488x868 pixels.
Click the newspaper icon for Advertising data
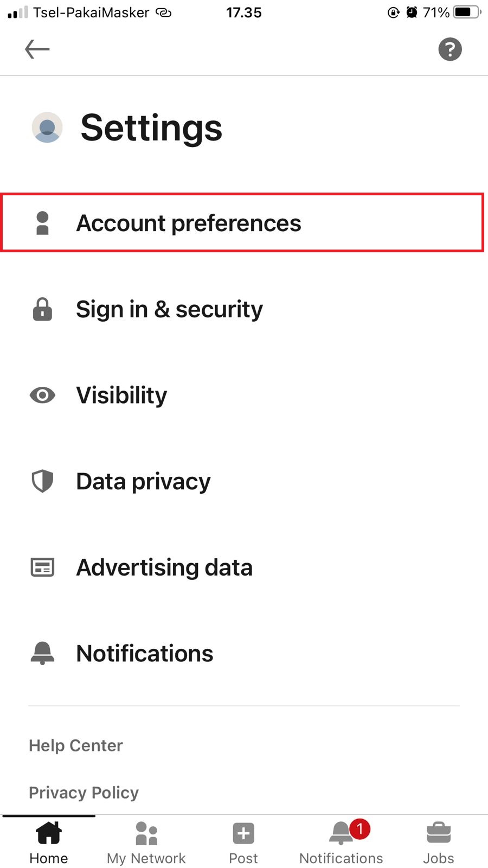pyautogui.click(x=42, y=567)
